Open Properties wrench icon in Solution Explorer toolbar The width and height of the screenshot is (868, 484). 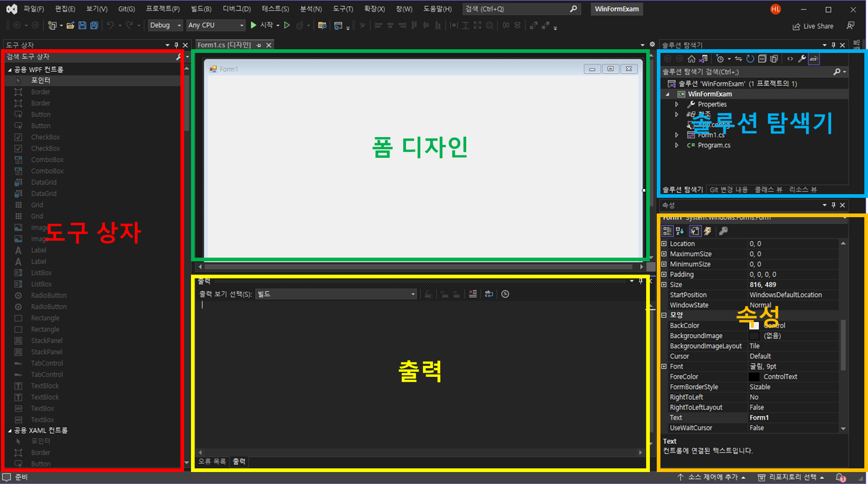click(802, 59)
